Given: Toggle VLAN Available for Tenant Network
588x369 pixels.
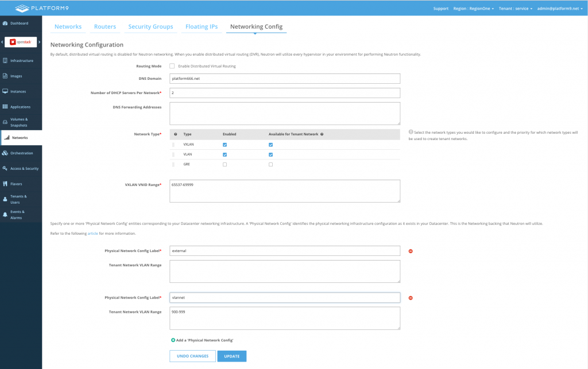Looking at the screenshot, I should (x=270, y=154).
